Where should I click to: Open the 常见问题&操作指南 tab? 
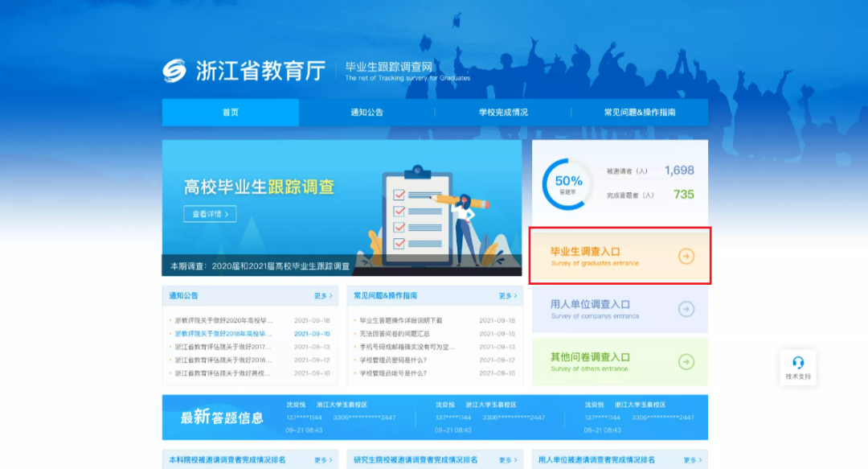pos(641,112)
